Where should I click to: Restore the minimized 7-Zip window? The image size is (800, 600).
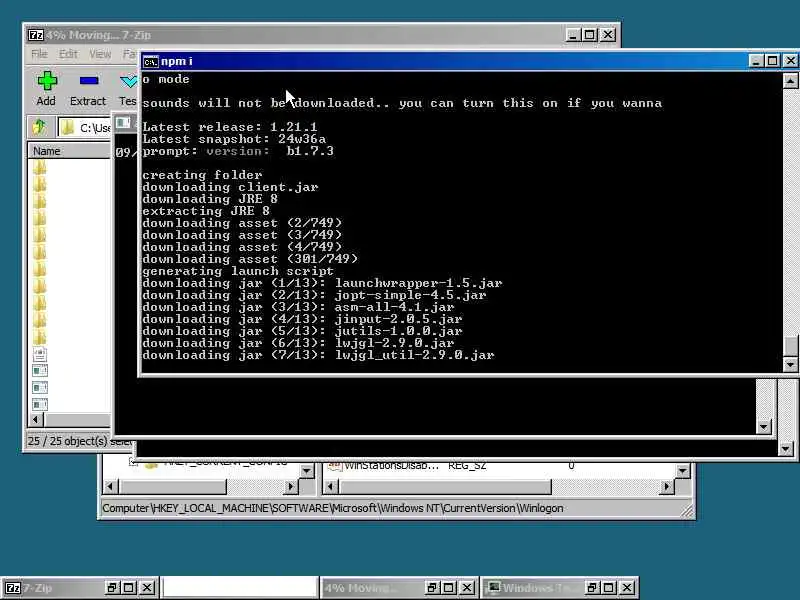point(112,588)
